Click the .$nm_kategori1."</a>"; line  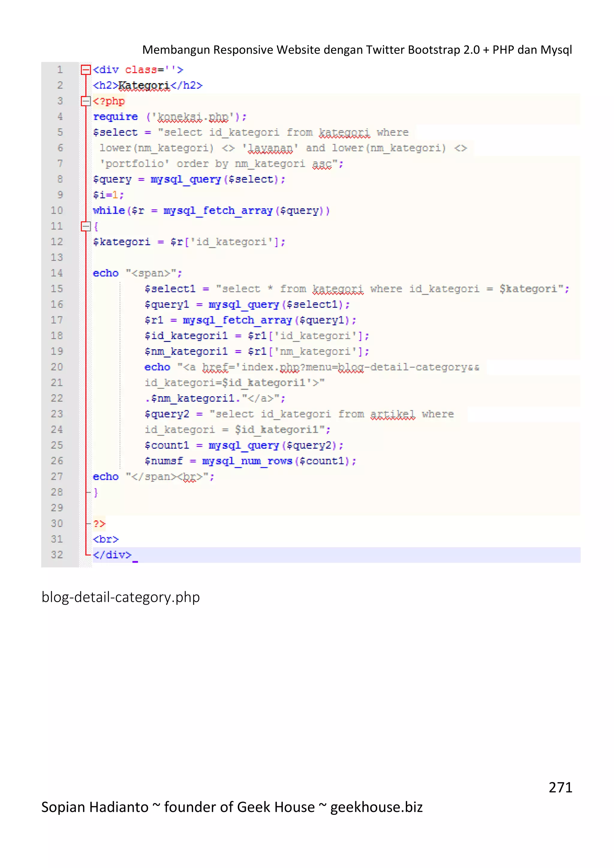tap(215, 398)
